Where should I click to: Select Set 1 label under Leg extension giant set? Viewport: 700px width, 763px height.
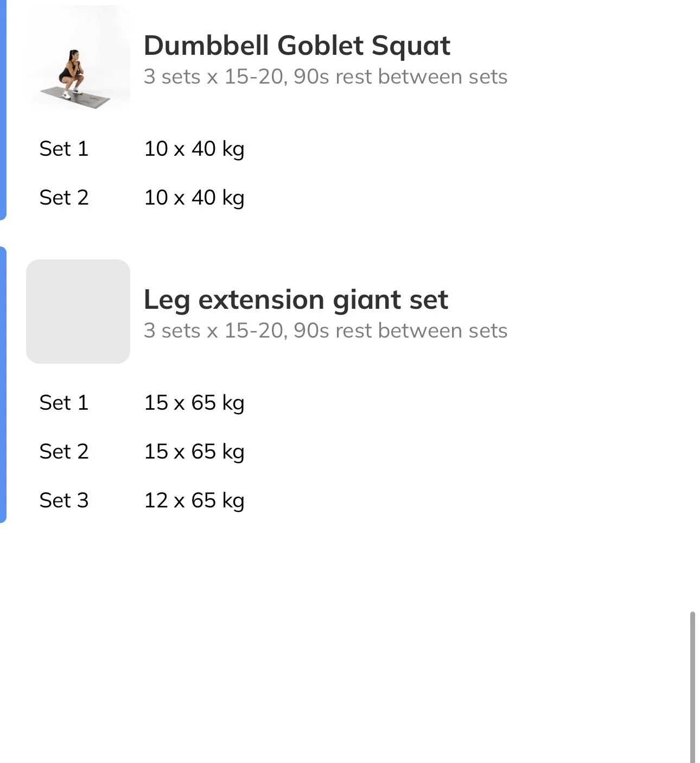pyautogui.click(x=64, y=403)
